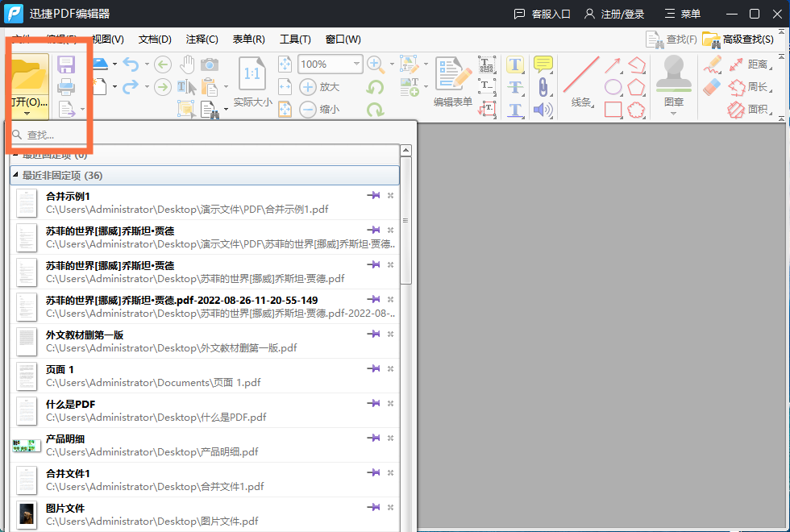Open the 视图(V) menu
Viewport: 790px width, 532px height.
pos(108,39)
